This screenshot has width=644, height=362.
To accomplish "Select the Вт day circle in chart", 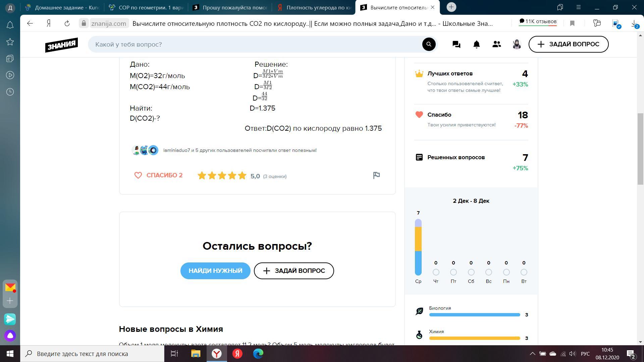I will point(524,272).
